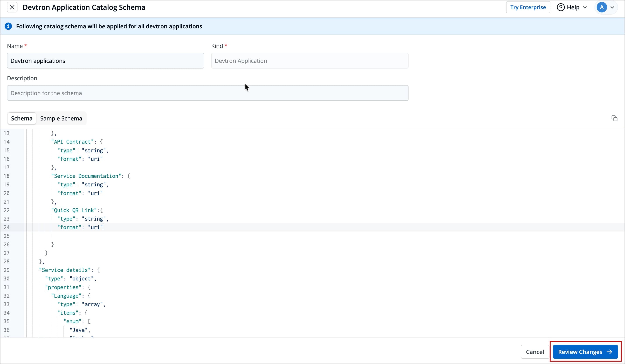Expand the account avatar dropdown chevron
The width and height of the screenshot is (625, 364).
pos(613,7)
